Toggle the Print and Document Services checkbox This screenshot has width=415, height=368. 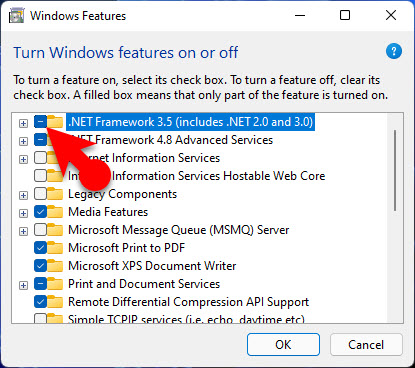(40, 284)
